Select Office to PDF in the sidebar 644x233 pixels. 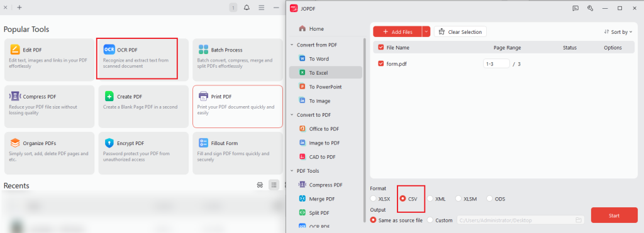[326, 129]
